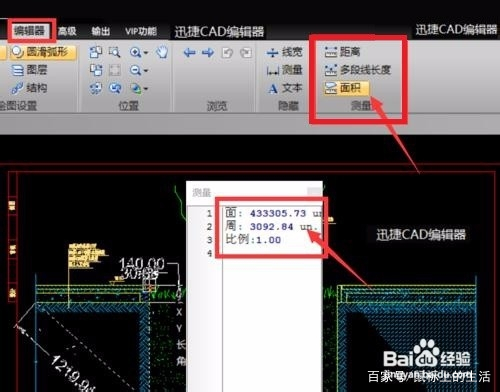Click the 140.00 dimension text in drawing
Image resolution: width=500 pixels, height=392 pixels.
click(142, 264)
